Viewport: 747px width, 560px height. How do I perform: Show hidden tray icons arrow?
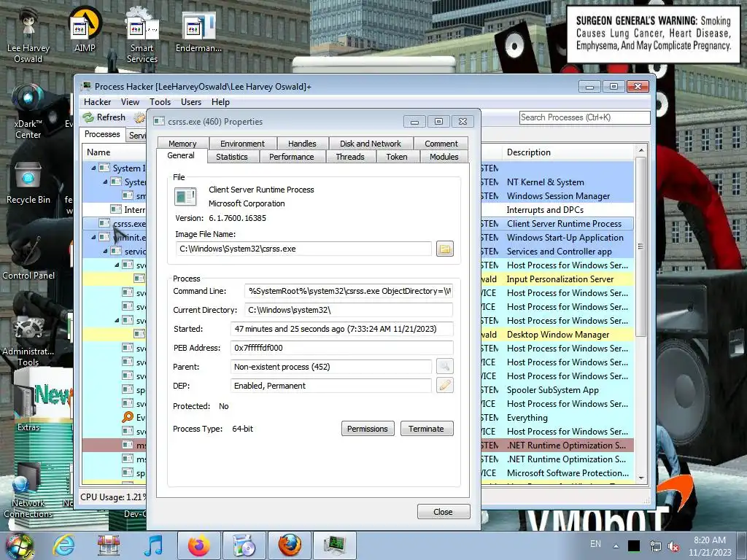coord(616,546)
